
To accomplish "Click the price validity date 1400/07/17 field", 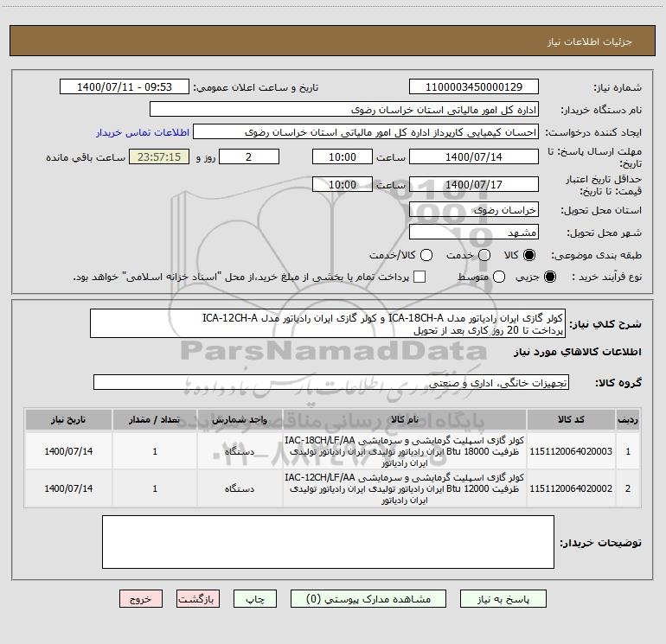I will point(474,184).
